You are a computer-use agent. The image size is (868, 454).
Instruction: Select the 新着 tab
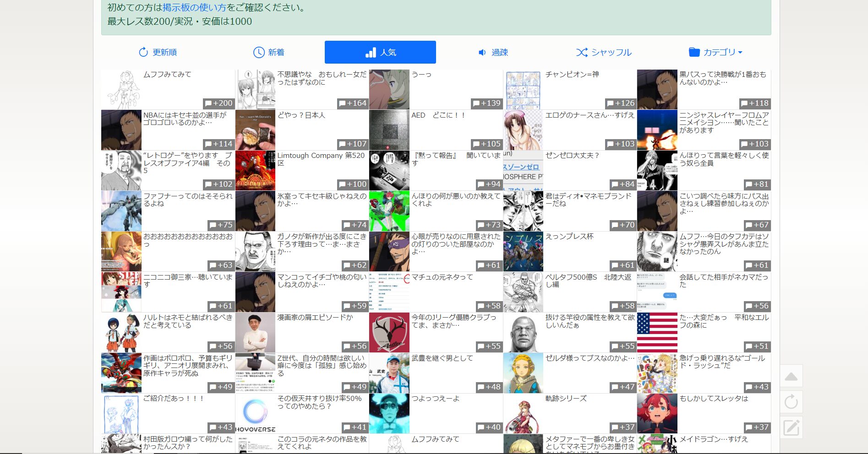click(269, 52)
